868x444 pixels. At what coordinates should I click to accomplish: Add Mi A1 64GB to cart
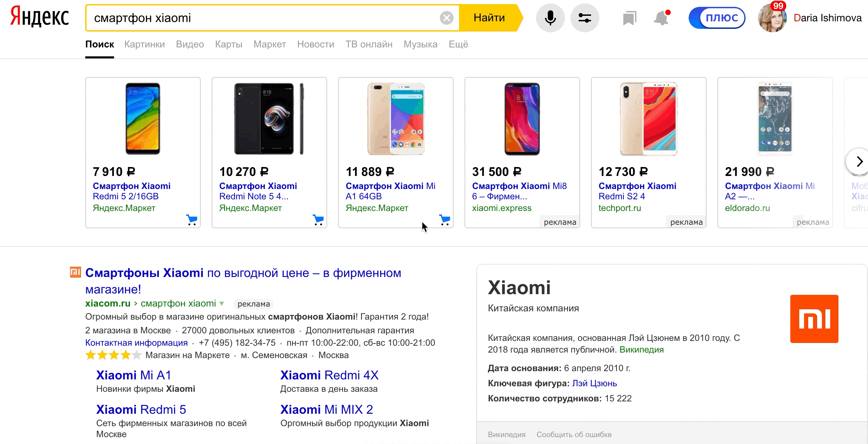click(445, 220)
